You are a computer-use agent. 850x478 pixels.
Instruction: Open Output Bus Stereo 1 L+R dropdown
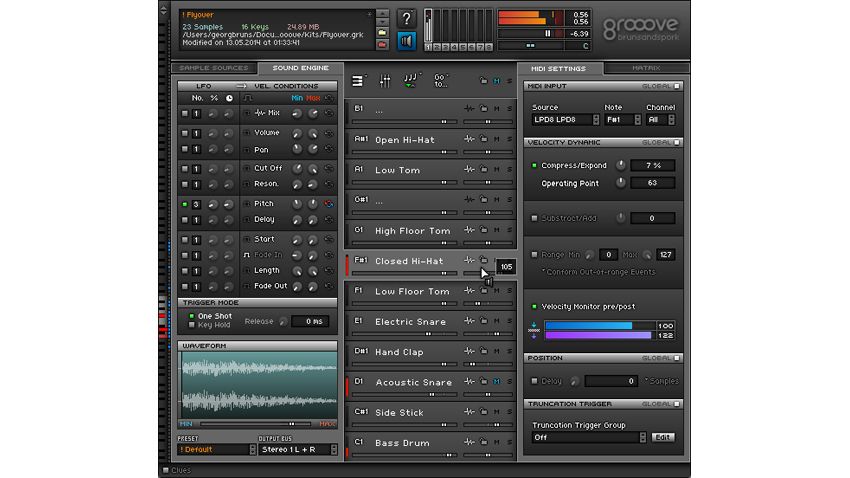(x=298, y=449)
